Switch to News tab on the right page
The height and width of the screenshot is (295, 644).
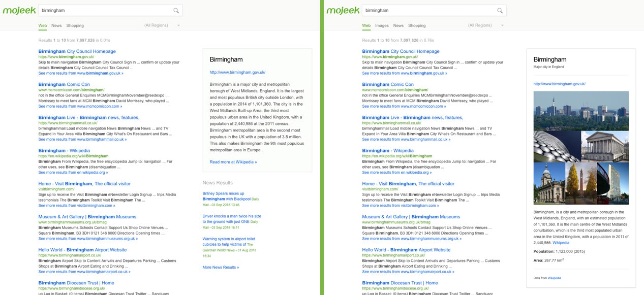coord(398,25)
